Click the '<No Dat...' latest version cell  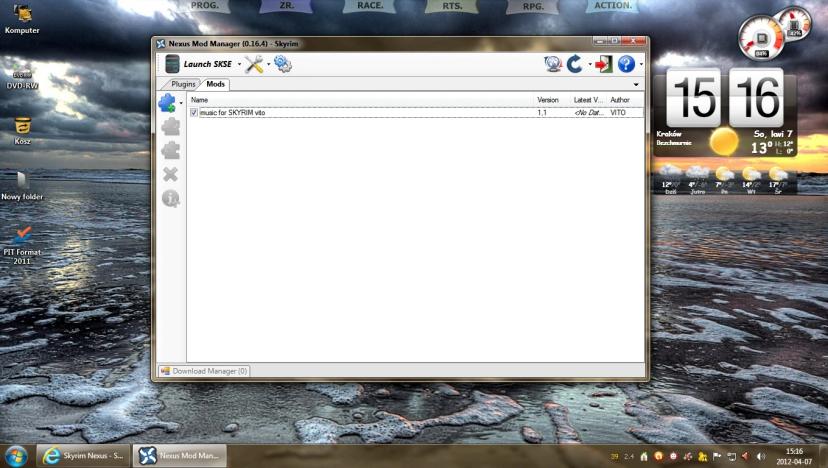(588, 113)
